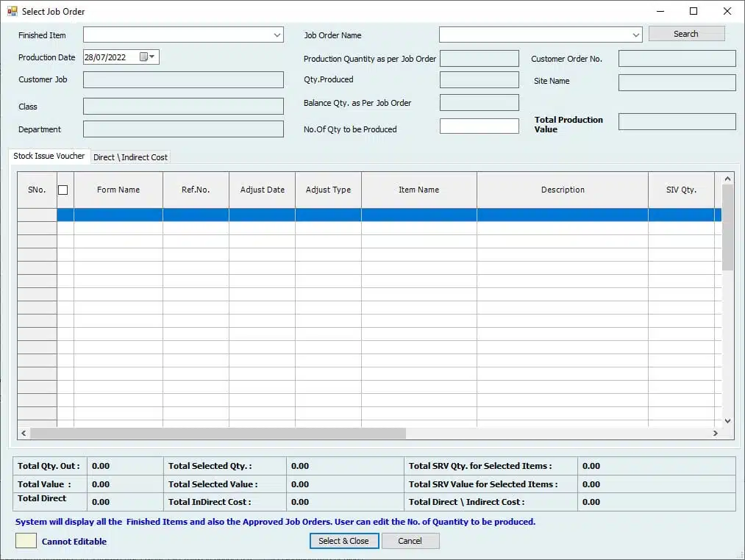Click the Production Quantity as per Job Order field
745x560 pixels.
(479, 58)
